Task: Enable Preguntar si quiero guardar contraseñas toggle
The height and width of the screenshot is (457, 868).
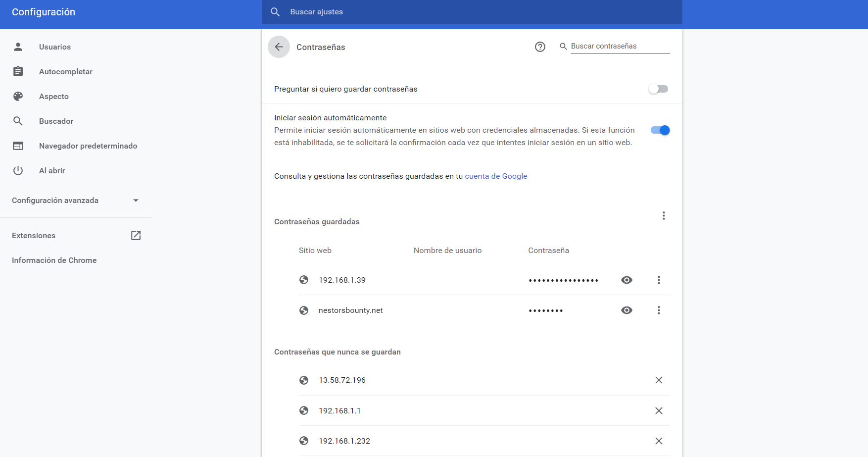Action: pyautogui.click(x=659, y=89)
